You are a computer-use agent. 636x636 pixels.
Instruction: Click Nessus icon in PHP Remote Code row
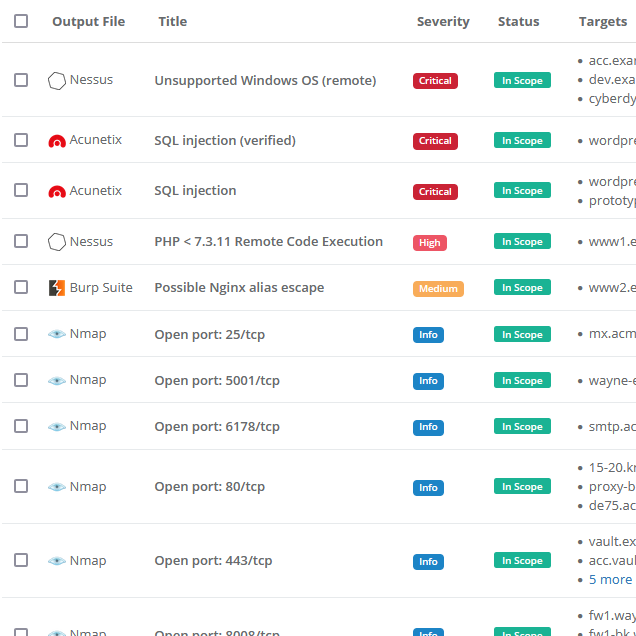tap(57, 242)
